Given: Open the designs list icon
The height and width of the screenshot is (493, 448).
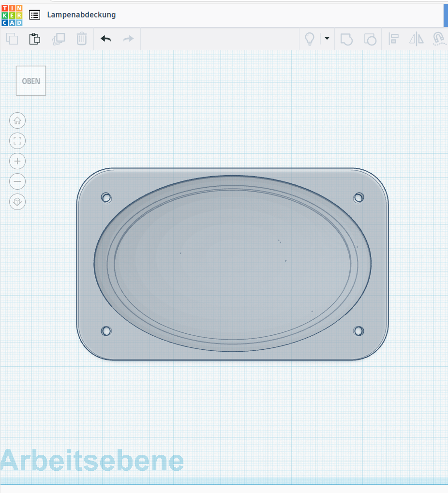Looking at the screenshot, I should point(34,15).
